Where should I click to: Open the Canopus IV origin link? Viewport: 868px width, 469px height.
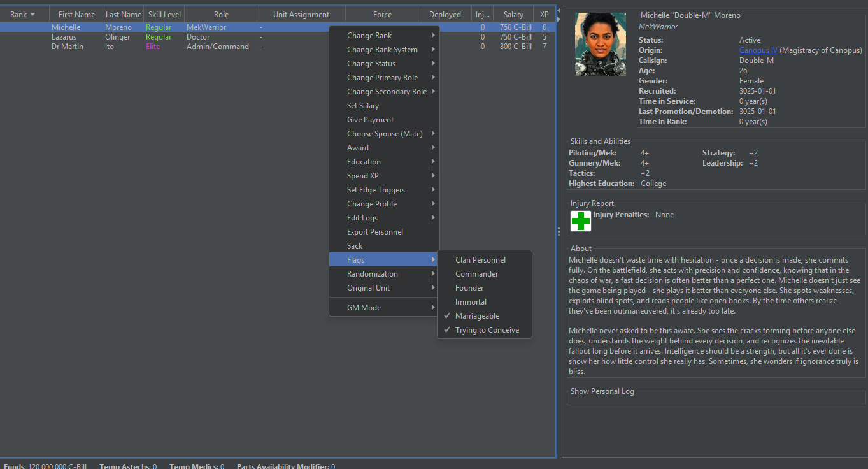point(758,50)
